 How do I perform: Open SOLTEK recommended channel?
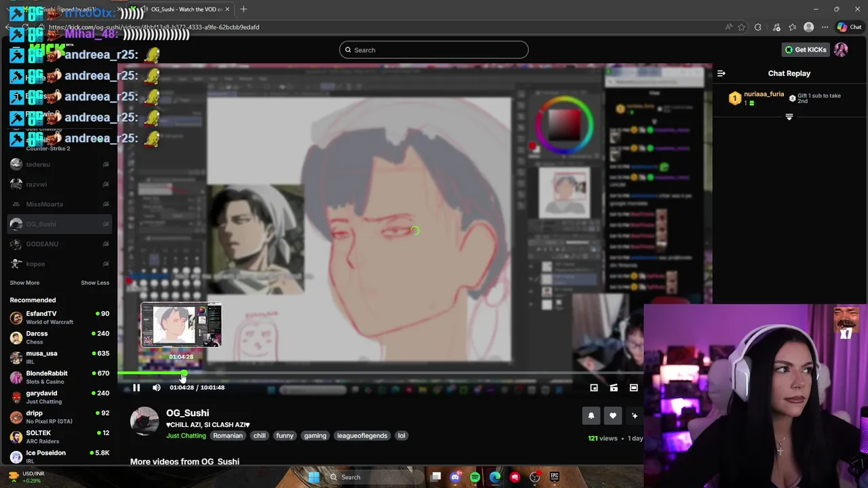60,436
